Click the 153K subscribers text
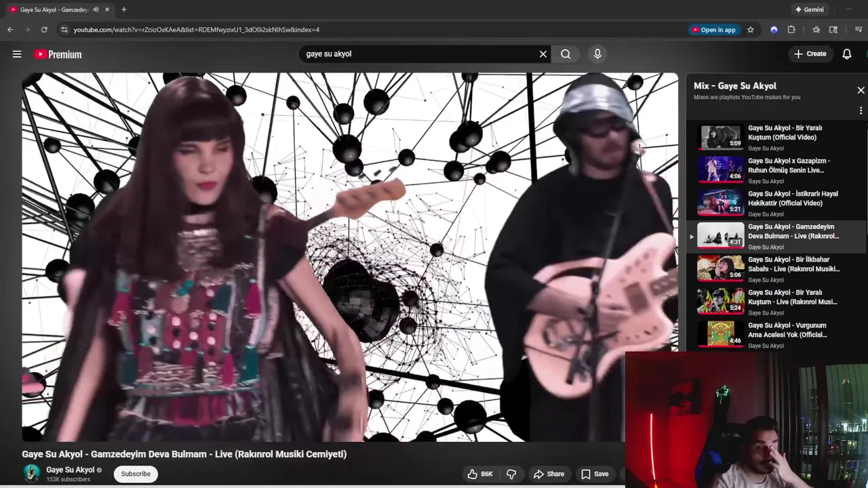Viewport: 868px width, 488px height. [x=68, y=480]
